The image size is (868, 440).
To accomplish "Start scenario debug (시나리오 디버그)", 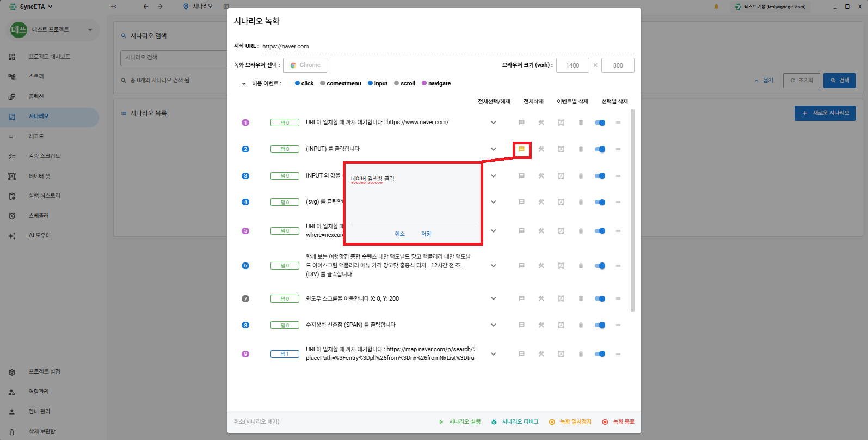I will pos(515,422).
